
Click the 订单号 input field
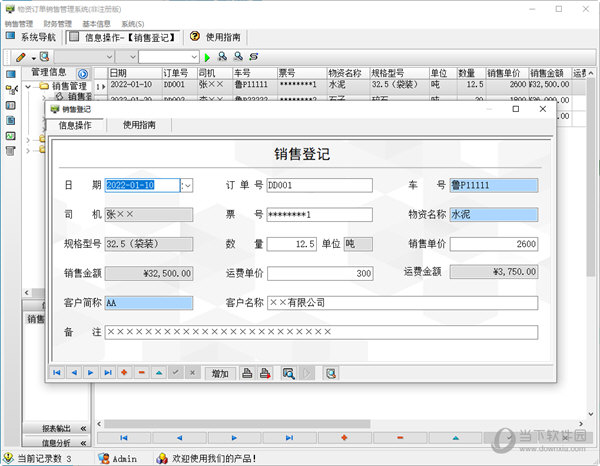(320, 186)
